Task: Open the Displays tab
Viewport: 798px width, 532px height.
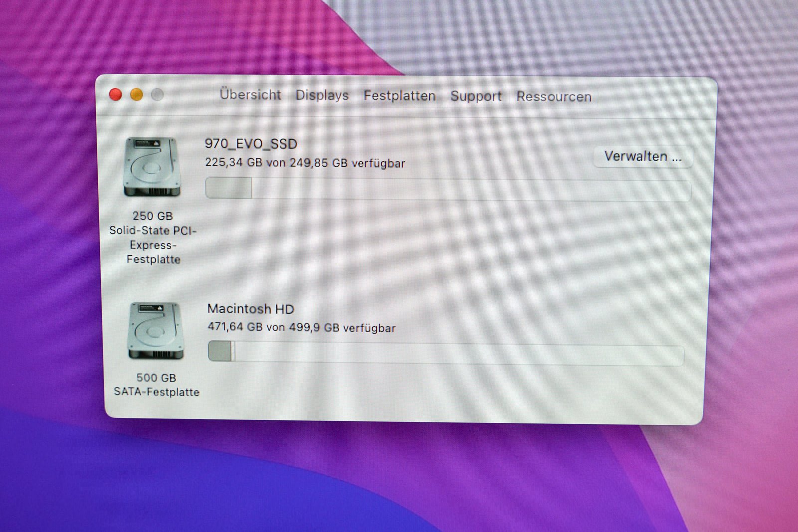Action: (x=322, y=95)
